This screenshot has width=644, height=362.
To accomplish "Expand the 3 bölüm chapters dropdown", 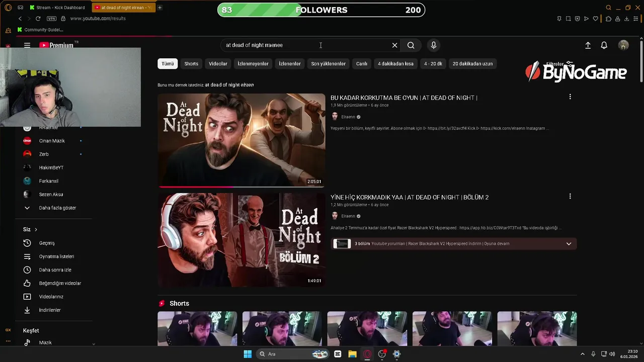I will click(x=569, y=244).
